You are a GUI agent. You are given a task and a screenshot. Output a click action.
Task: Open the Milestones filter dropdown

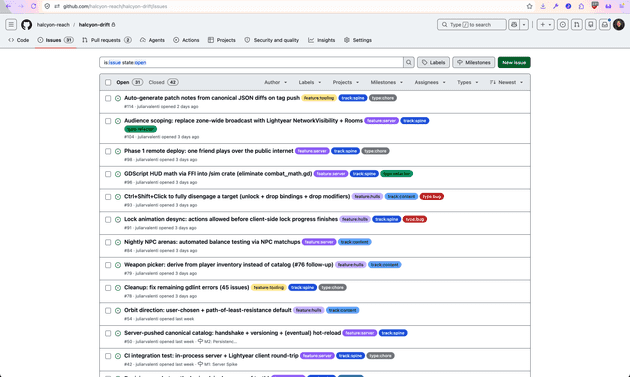click(x=387, y=82)
